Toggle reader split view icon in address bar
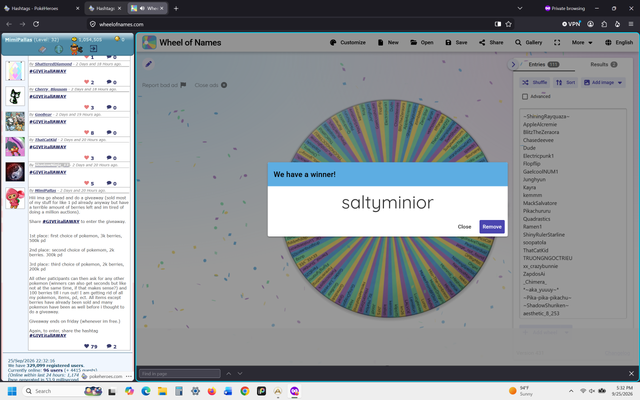This screenshot has width=640, height=400. point(498,24)
